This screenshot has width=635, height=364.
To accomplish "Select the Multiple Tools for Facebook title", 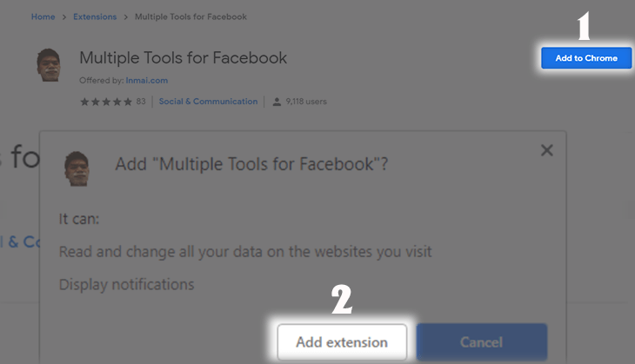I will [x=183, y=58].
